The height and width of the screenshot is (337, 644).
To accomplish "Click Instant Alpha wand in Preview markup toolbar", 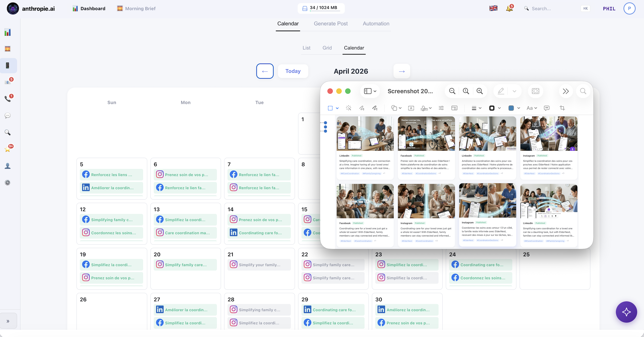I will coord(348,108).
